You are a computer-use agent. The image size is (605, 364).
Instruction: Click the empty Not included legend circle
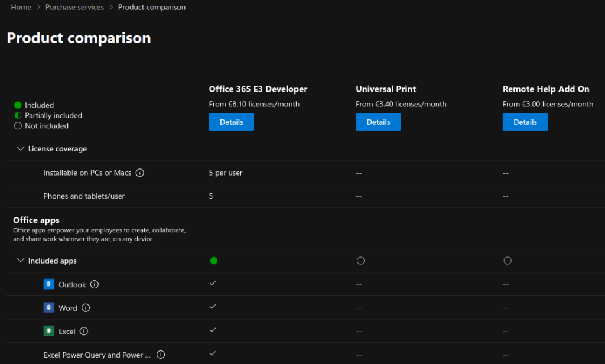(18, 125)
